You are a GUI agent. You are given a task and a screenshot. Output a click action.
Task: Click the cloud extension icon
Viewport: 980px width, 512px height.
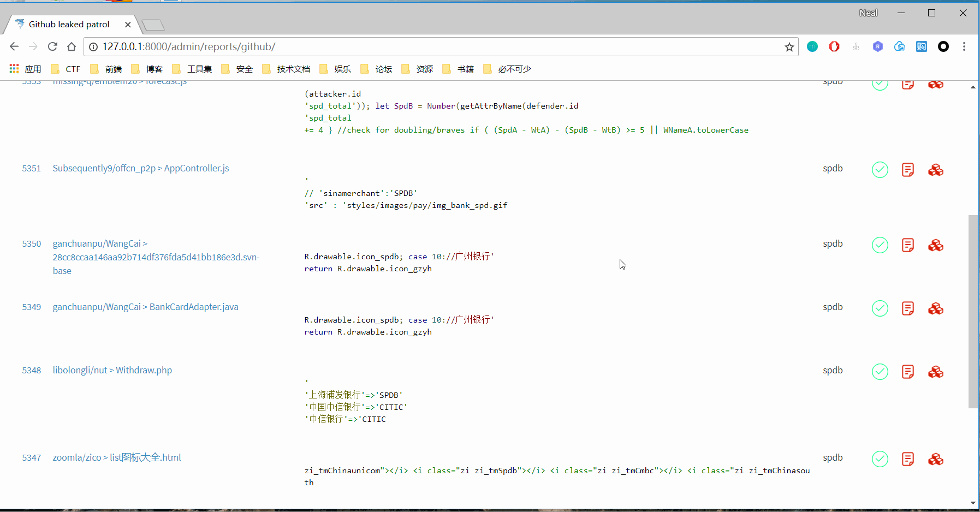[900, 46]
